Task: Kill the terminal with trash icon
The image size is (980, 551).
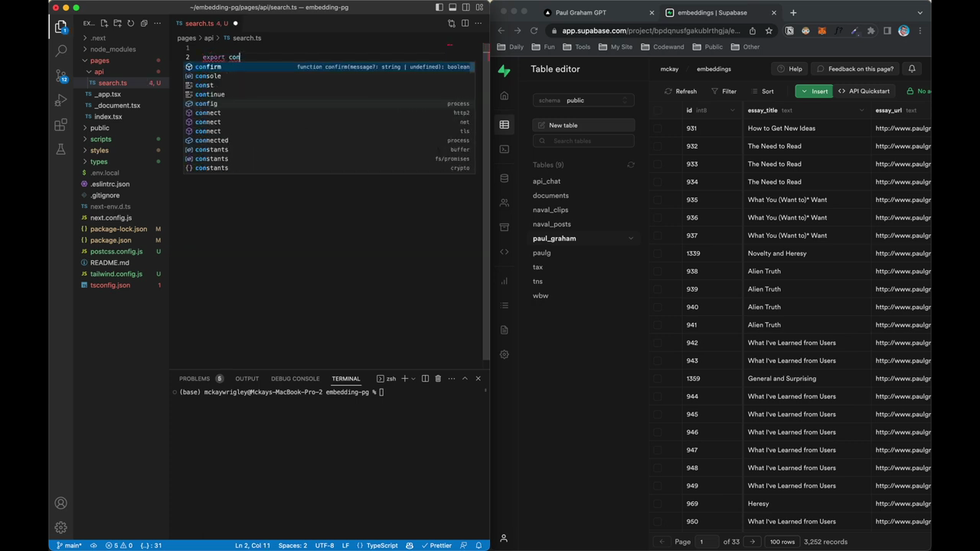Action: click(x=438, y=378)
